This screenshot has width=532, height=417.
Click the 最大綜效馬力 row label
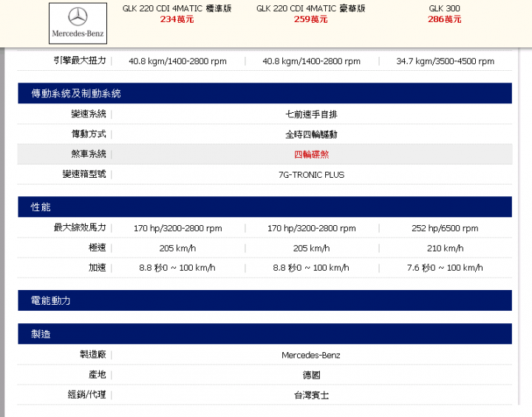click(80, 227)
